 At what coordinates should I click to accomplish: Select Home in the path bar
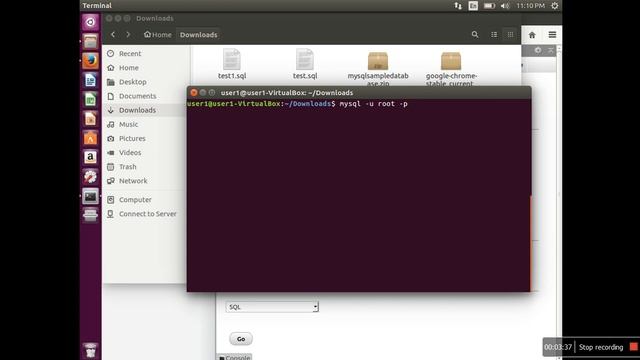click(158, 35)
